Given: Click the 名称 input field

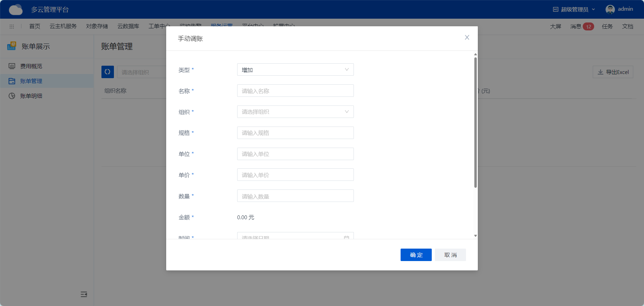Looking at the screenshot, I should [x=295, y=91].
